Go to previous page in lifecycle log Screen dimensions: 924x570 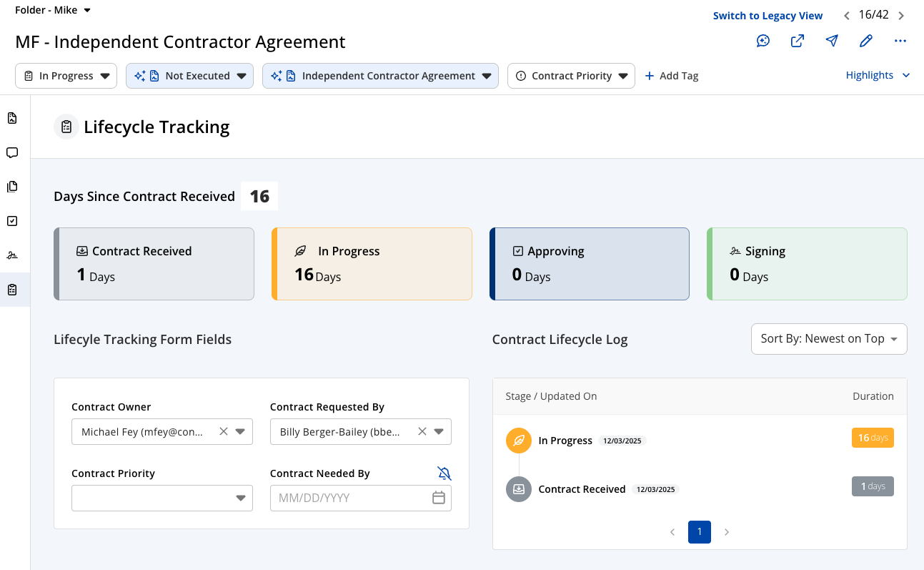coord(672,532)
